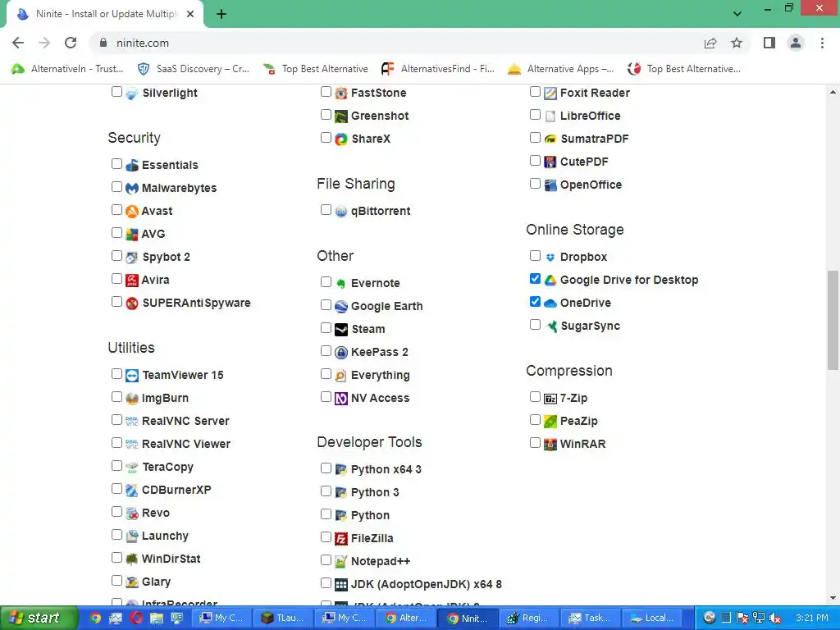The height and width of the screenshot is (630, 840).
Task: Click the Notepad++ icon
Action: [x=341, y=561]
